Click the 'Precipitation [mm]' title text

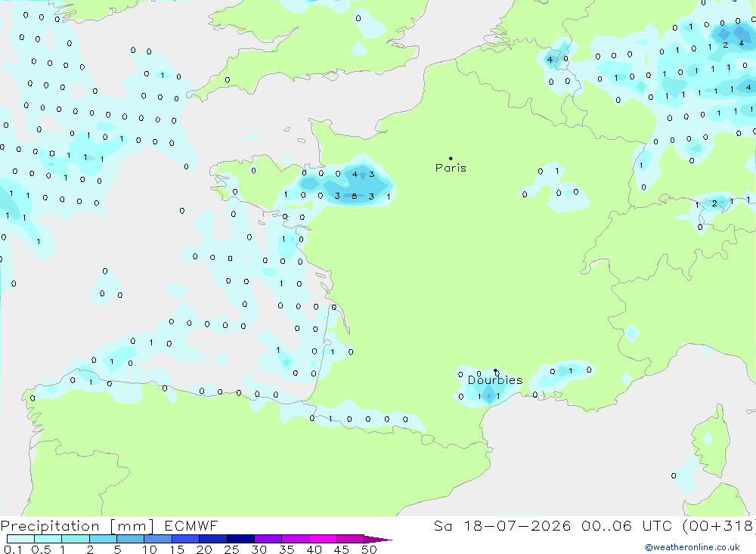[x=77, y=526]
